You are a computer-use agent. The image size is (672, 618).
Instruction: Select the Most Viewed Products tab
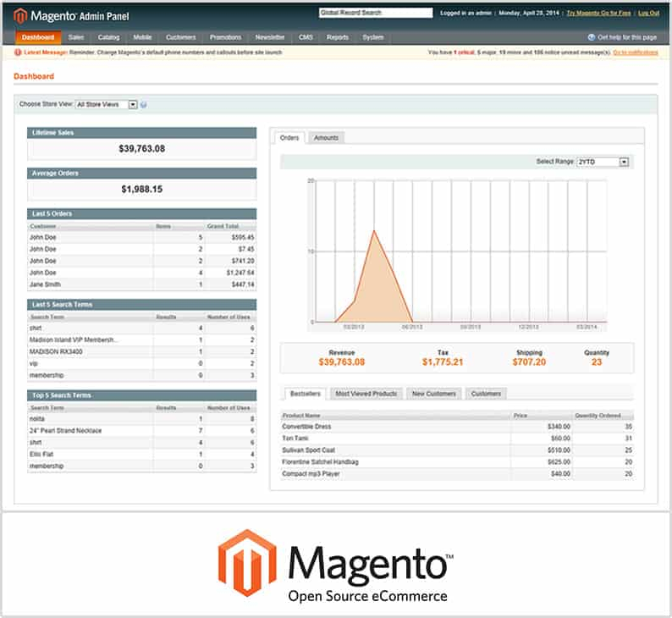(366, 394)
